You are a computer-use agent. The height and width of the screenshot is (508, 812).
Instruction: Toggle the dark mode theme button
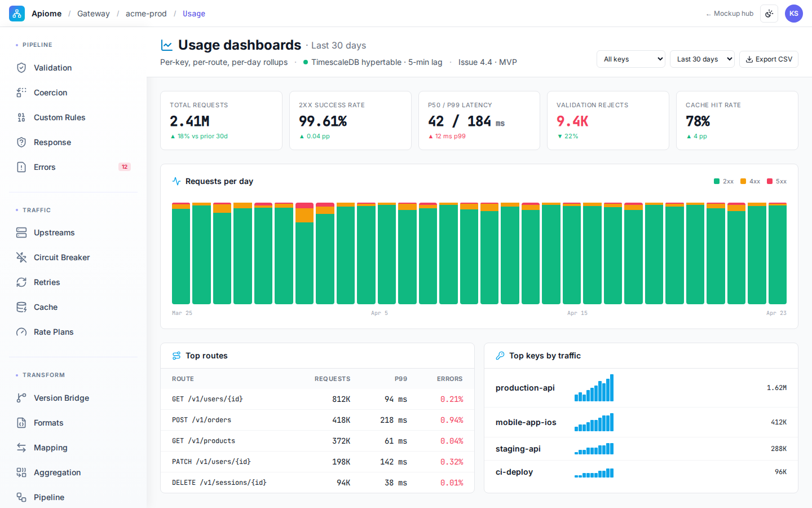[769, 14]
